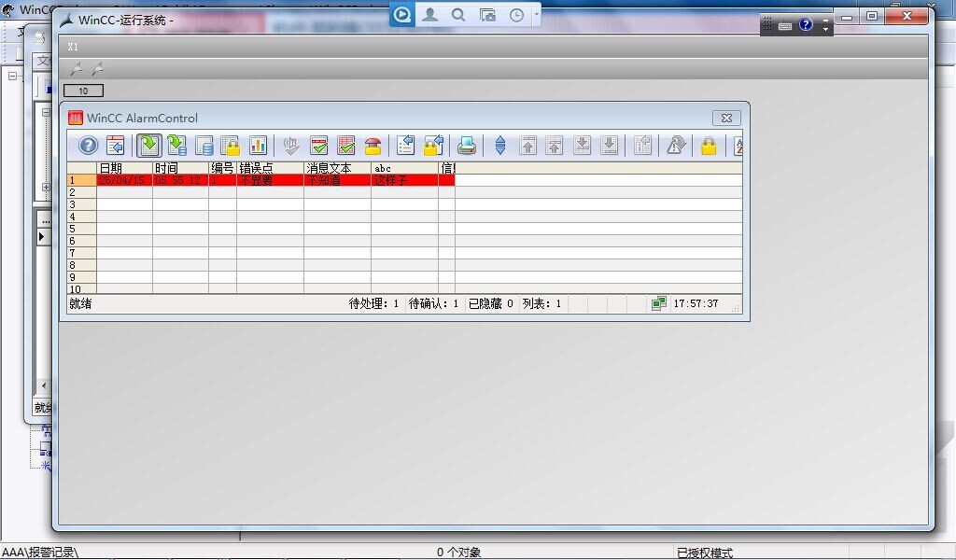
Task: Click the magnifier search icon in floating toolbar
Action: point(458,14)
